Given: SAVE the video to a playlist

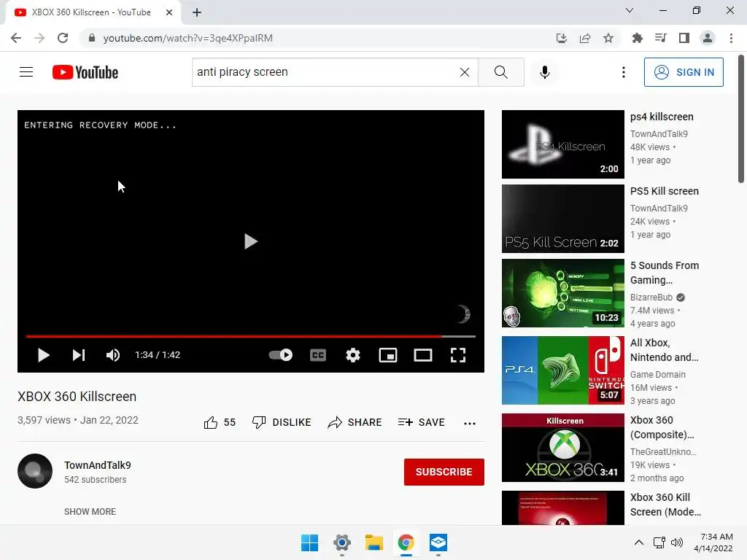Looking at the screenshot, I should (x=422, y=422).
